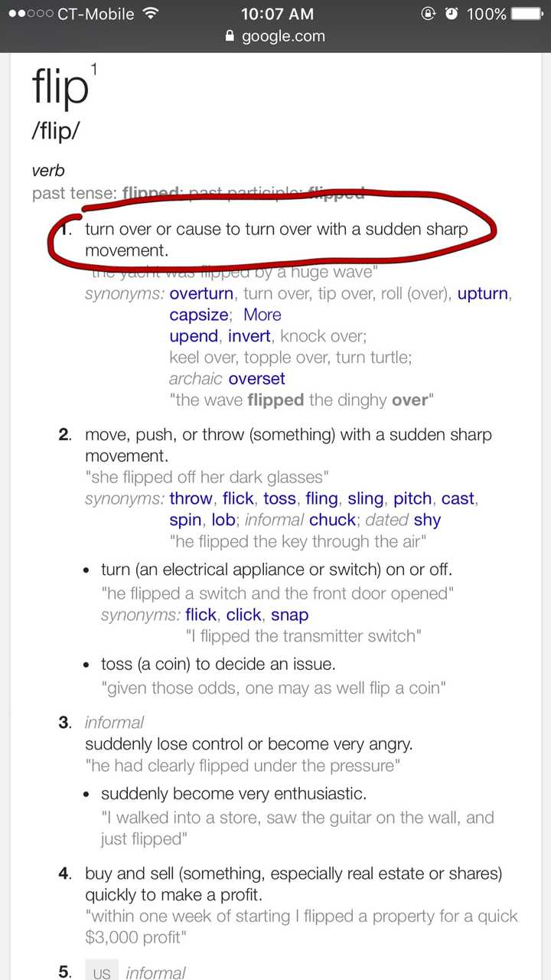Tap the alarm clock status icon
This screenshot has width=551, height=980.
coord(452,14)
